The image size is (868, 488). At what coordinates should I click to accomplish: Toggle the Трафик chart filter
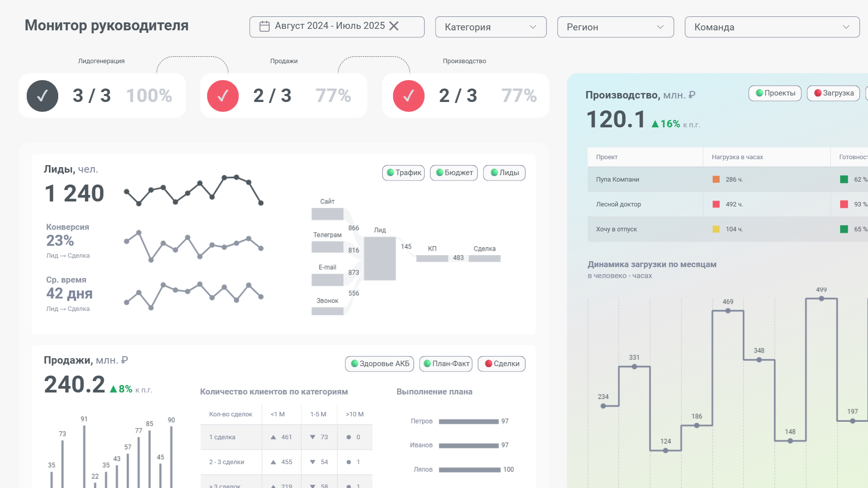point(404,173)
